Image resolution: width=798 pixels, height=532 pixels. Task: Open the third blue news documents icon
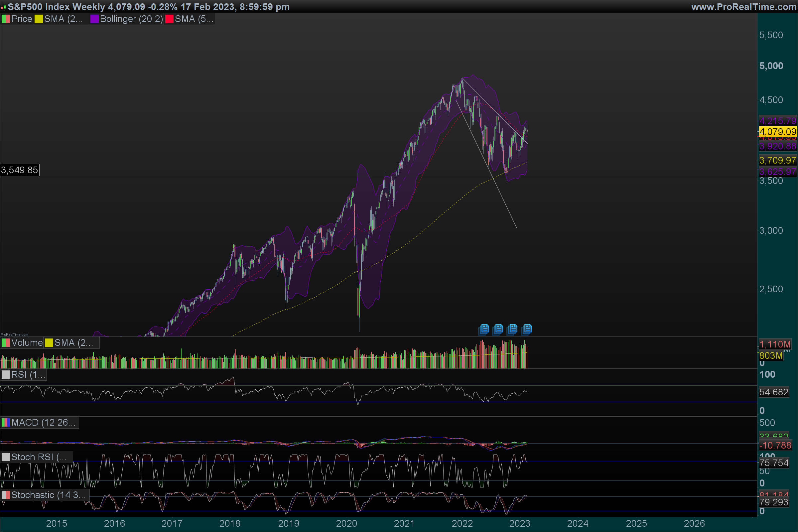tap(512, 329)
